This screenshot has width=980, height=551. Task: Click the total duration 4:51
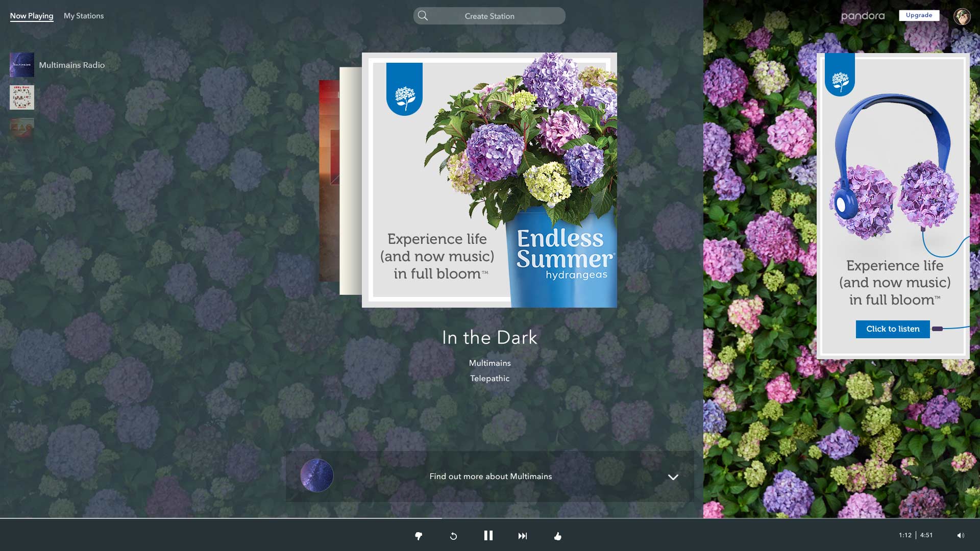point(926,535)
